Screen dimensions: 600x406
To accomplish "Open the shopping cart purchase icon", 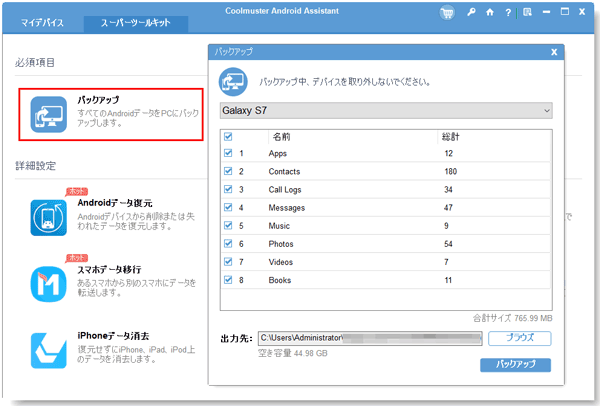I will pos(447,13).
